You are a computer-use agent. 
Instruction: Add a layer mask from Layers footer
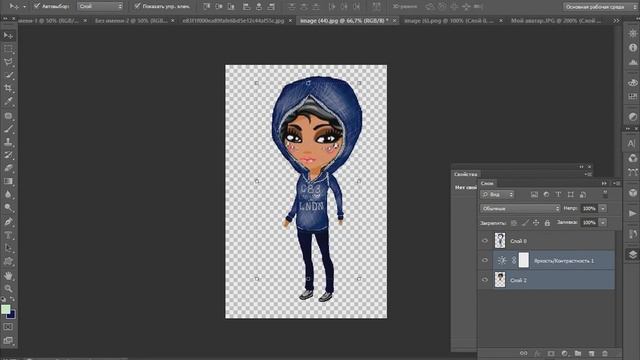click(x=551, y=353)
